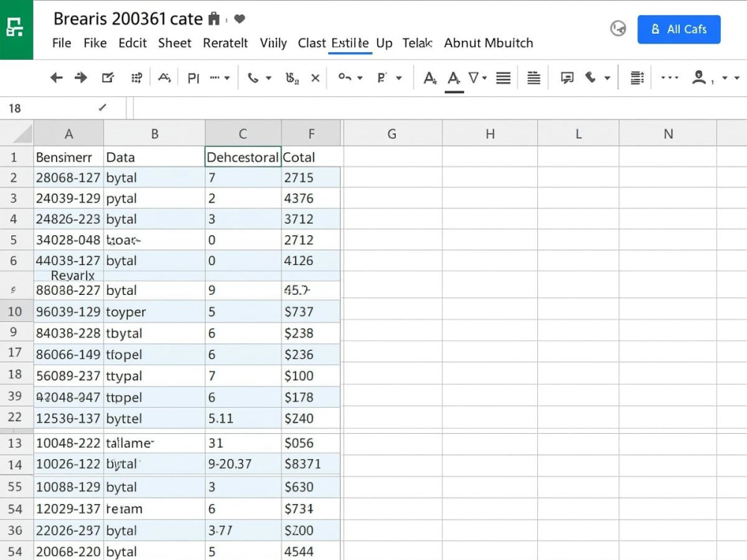Screen dimensions: 747x560
Task: Click the X clear icon in toolbar
Action: (315, 78)
